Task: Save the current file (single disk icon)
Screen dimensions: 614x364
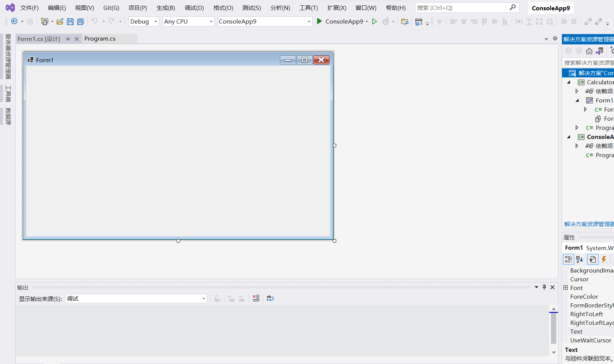Action: tap(70, 22)
